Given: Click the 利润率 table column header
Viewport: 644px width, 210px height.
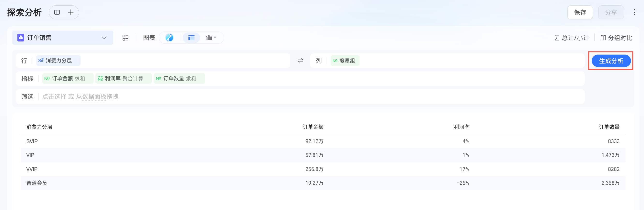Looking at the screenshot, I should 462,127.
